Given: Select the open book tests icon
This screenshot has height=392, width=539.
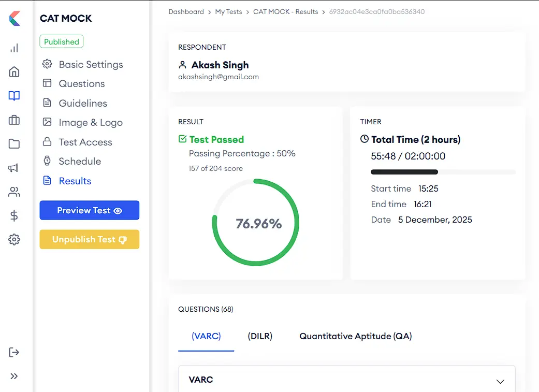Looking at the screenshot, I should (14, 96).
